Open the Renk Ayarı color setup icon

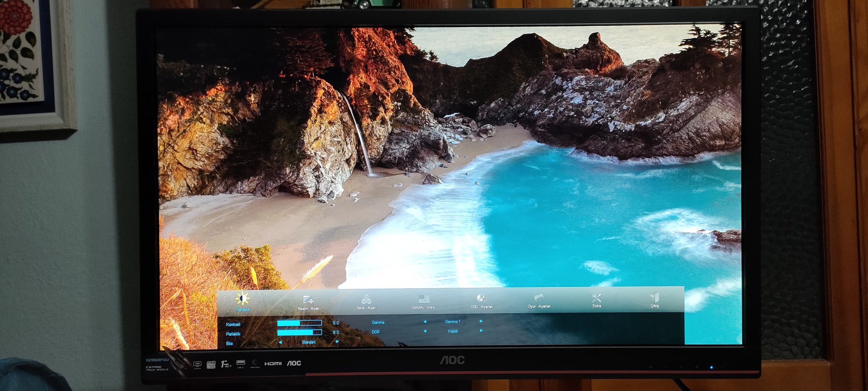366,300
